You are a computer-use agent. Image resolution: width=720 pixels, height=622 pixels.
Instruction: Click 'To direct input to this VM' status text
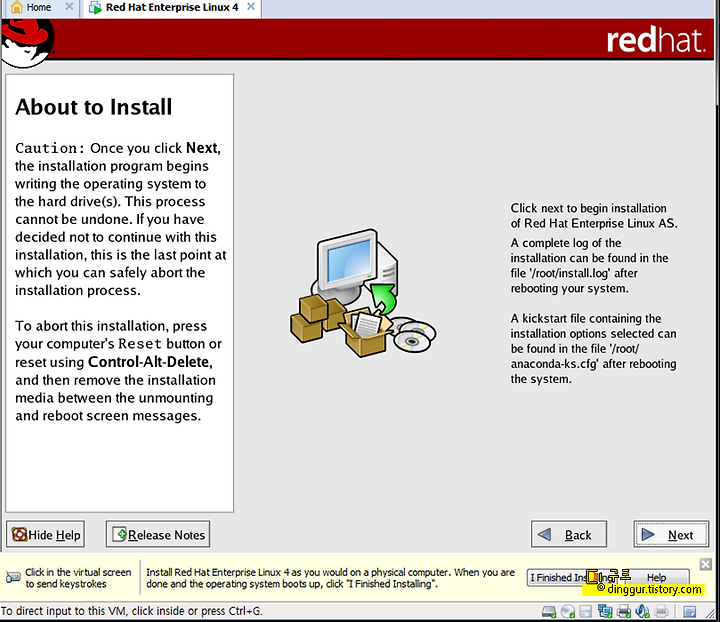pos(131,611)
